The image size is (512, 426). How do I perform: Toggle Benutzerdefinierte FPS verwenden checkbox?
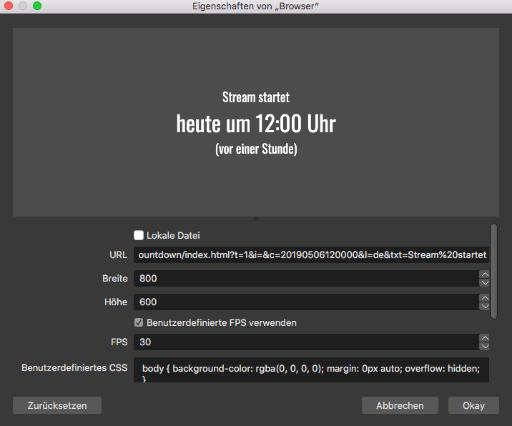[139, 322]
